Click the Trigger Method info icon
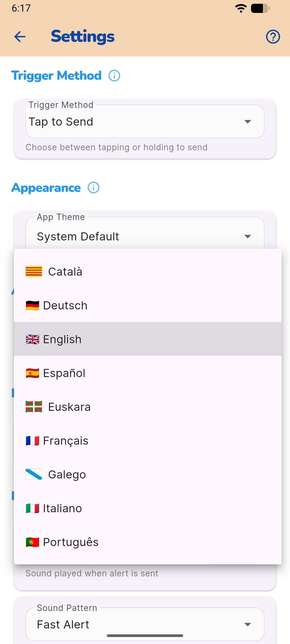This screenshot has height=644, width=290. click(114, 76)
